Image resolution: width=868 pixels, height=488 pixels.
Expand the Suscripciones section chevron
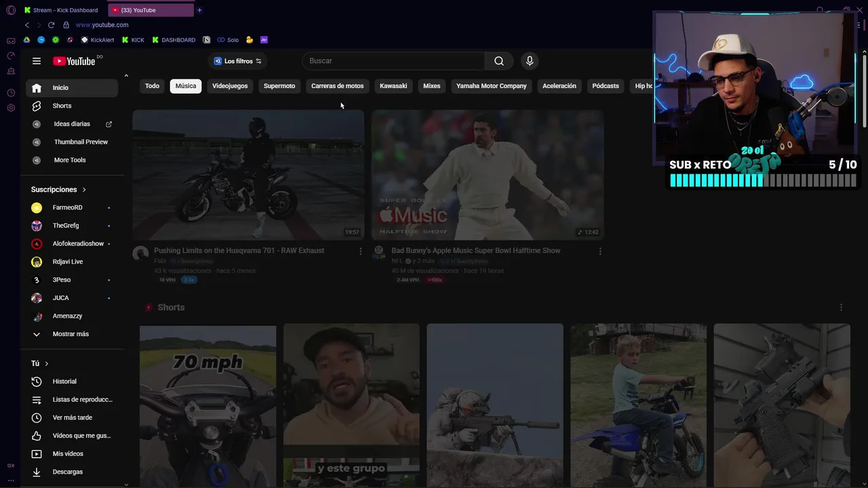[84, 190]
